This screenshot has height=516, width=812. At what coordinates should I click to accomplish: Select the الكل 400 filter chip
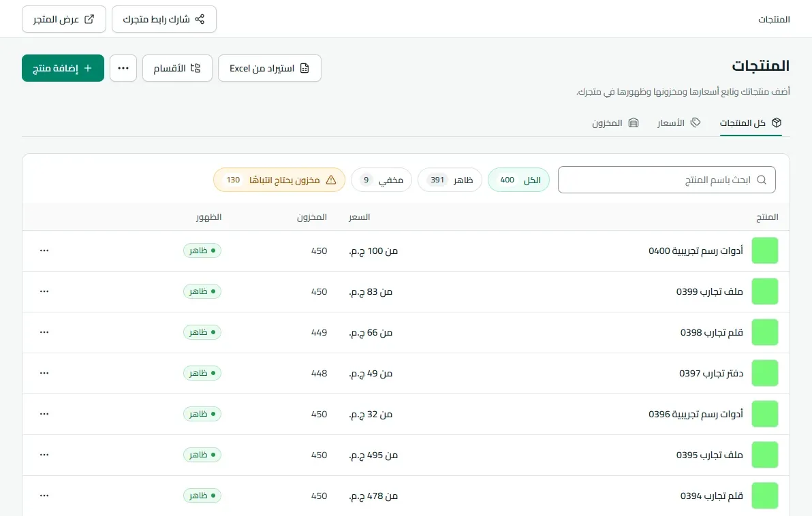518,180
